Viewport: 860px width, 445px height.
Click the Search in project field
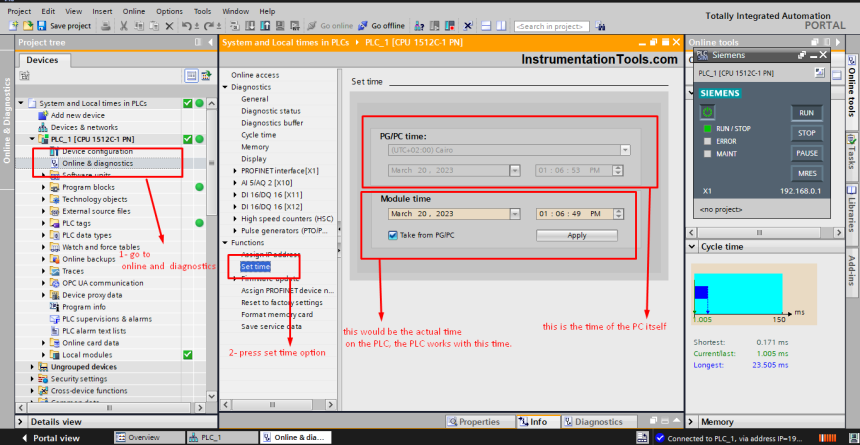point(552,26)
